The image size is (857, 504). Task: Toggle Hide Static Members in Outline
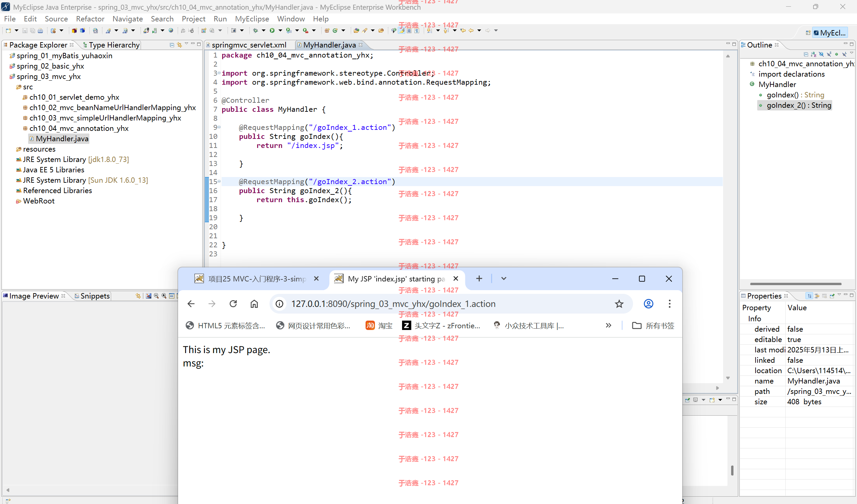pos(829,55)
